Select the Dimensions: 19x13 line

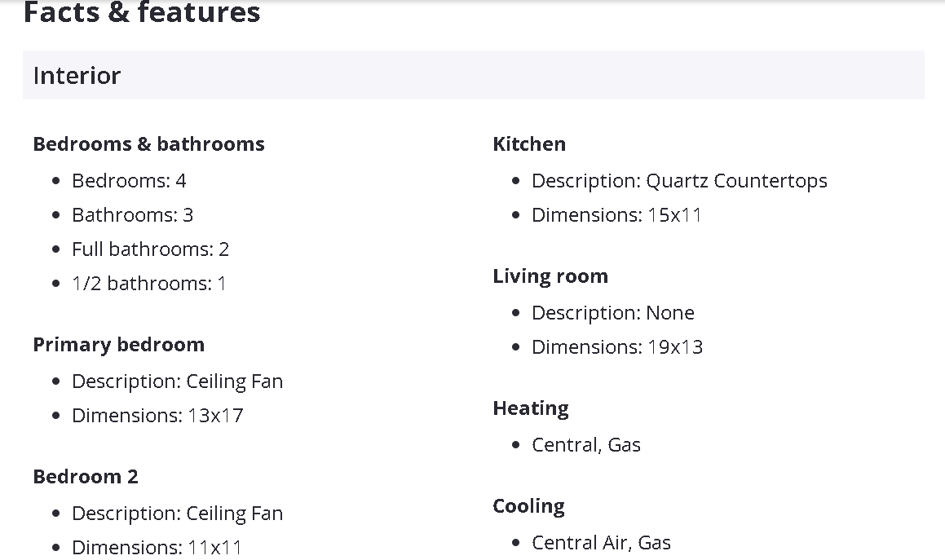(x=616, y=347)
